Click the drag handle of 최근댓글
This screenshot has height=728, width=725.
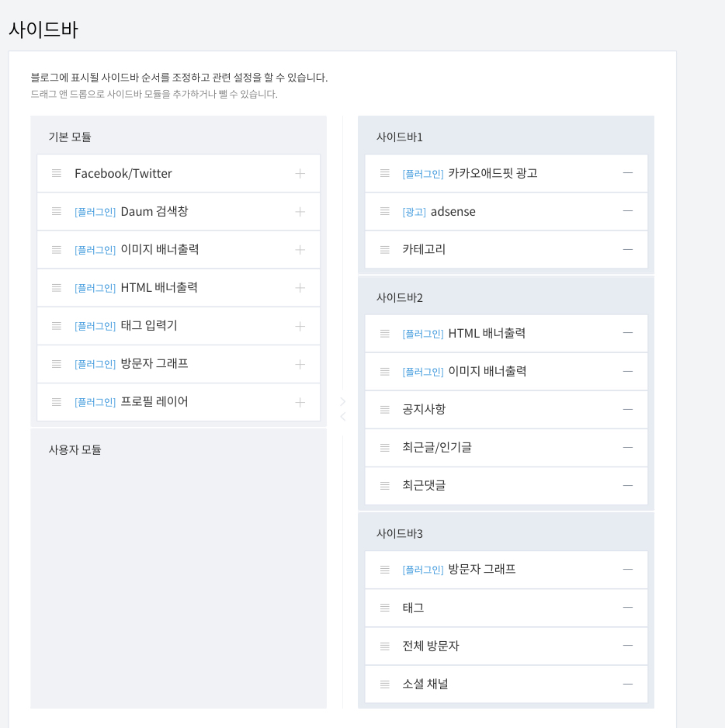[384, 486]
